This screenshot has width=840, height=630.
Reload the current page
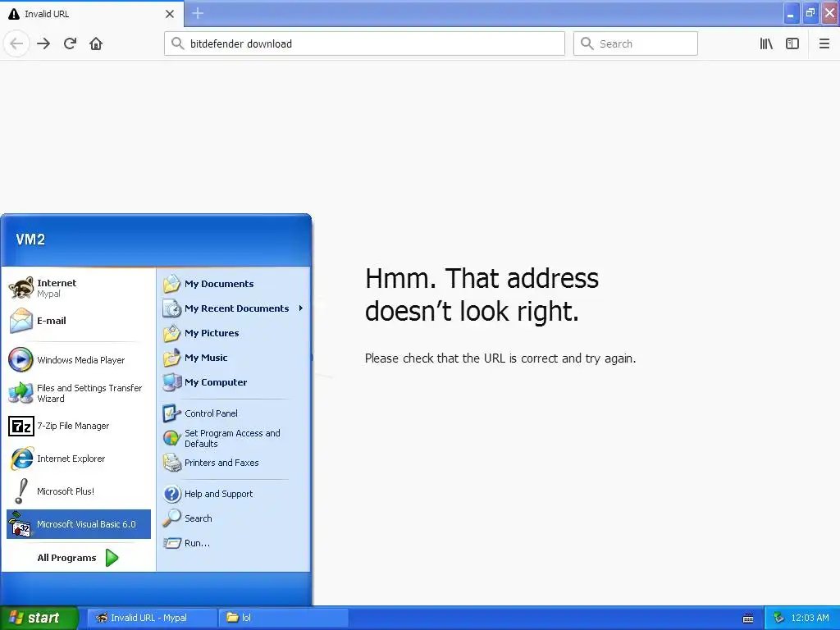pyautogui.click(x=70, y=43)
